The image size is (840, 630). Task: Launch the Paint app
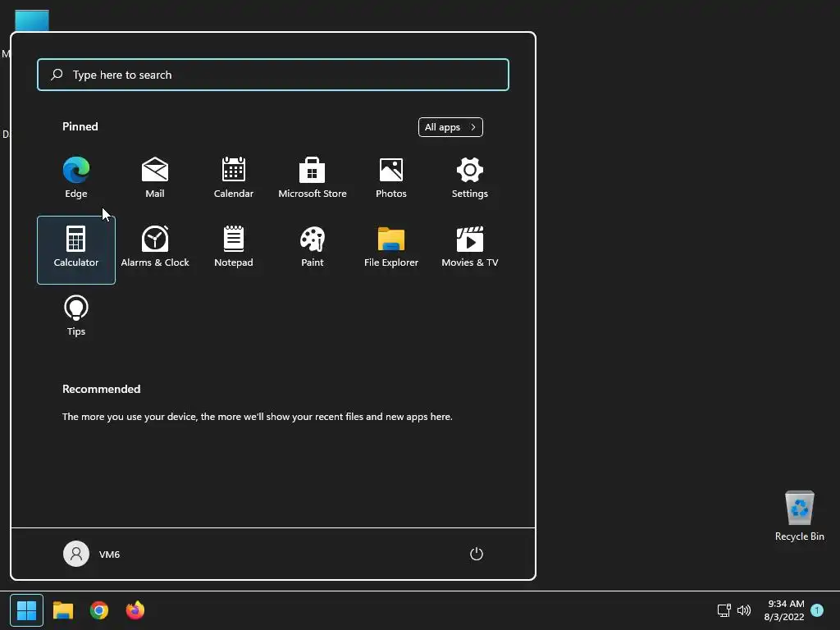313,246
